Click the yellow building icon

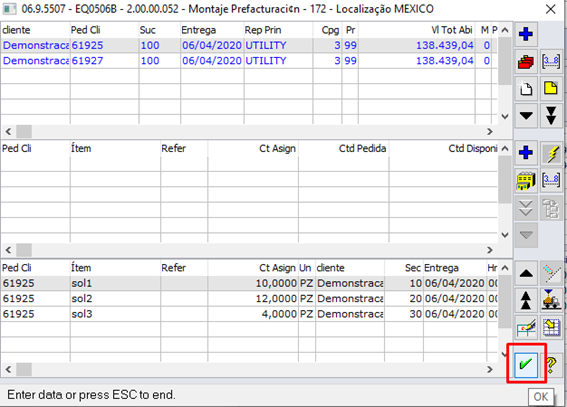[x=526, y=181]
